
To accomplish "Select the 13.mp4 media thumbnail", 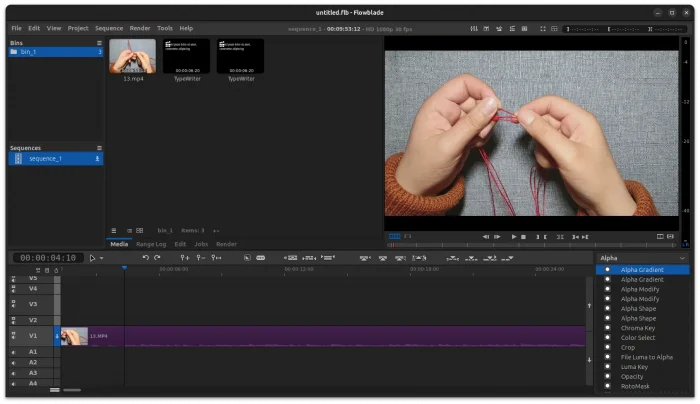I will [x=133, y=56].
